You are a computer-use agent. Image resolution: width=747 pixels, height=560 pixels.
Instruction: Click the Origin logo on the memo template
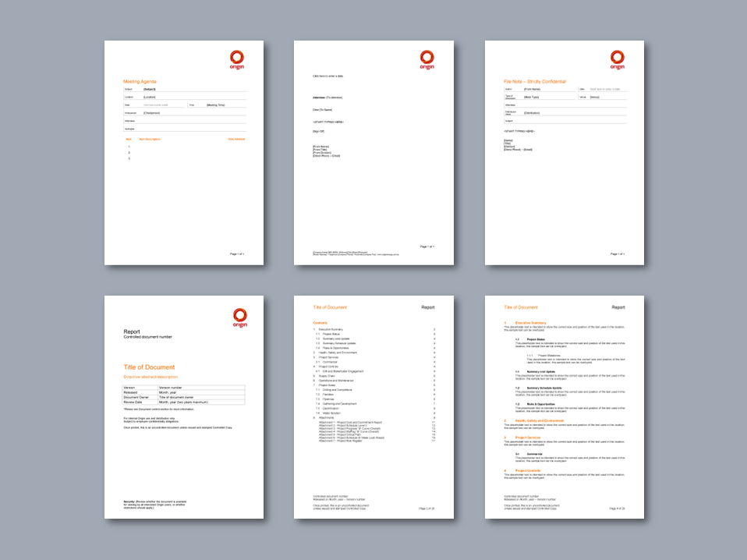coord(427,58)
